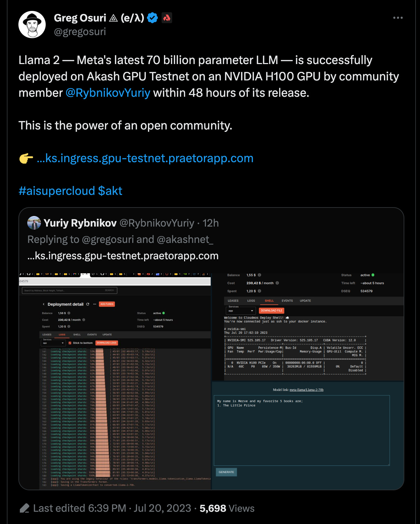The height and width of the screenshot is (524, 420).
Task: Open the ellipsis menu beside ADD FUNDS
Action: (x=95, y=304)
